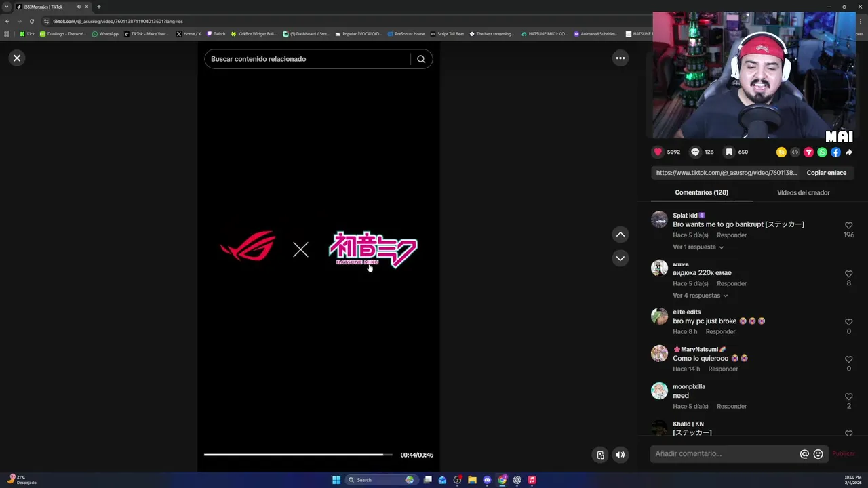
Task: Click the search magnifier in related content bar
Action: click(421, 59)
